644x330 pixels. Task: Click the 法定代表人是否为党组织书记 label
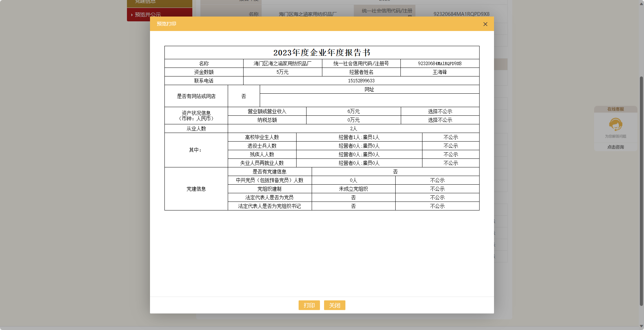click(270, 206)
